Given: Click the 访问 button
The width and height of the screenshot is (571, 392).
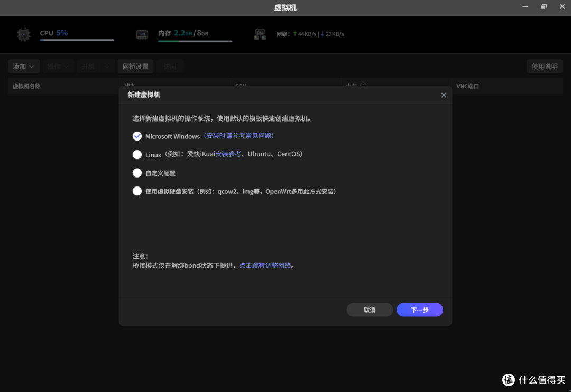Looking at the screenshot, I should [170, 66].
